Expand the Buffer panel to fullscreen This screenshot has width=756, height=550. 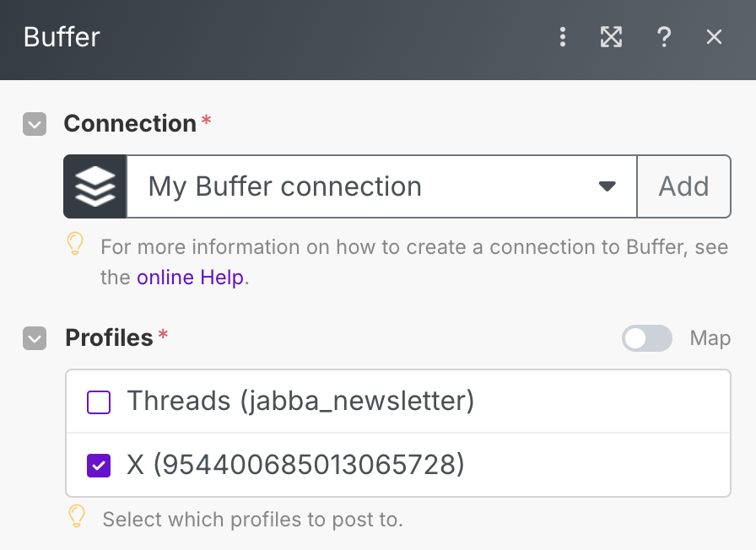point(611,37)
